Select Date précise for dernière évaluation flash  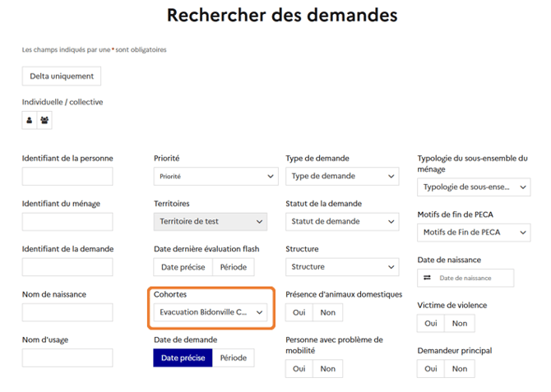click(183, 267)
